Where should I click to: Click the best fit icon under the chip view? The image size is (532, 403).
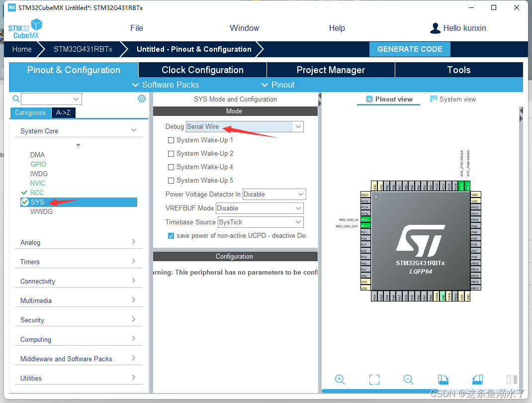[374, 379]
